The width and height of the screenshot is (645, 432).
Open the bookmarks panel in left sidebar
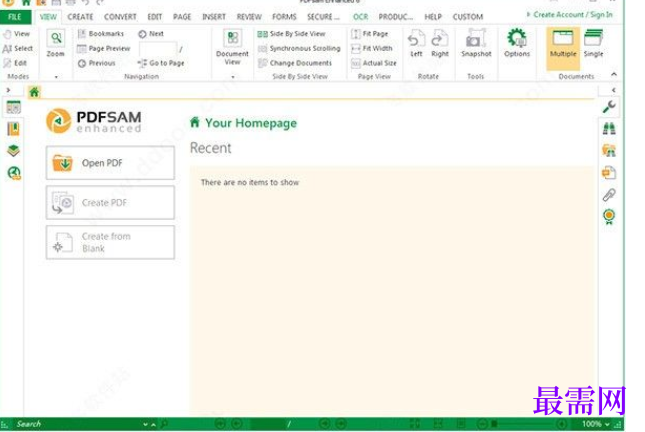coord(14,129)
